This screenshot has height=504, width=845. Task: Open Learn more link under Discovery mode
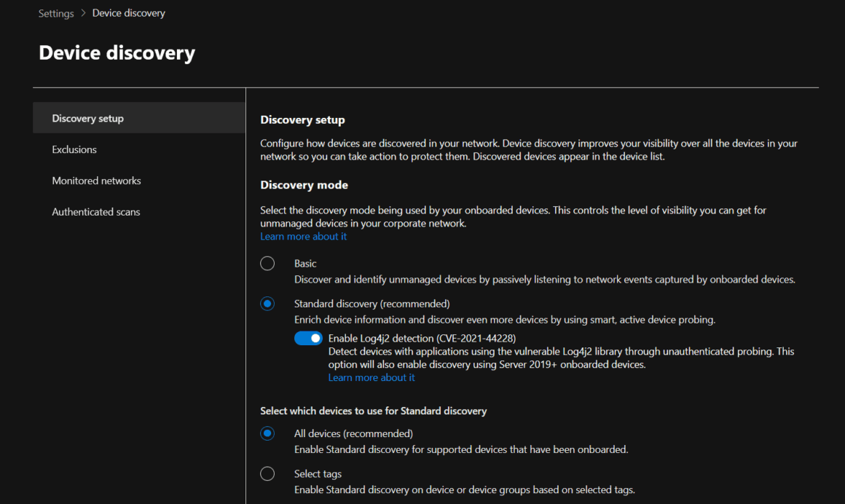pos(304,236)
